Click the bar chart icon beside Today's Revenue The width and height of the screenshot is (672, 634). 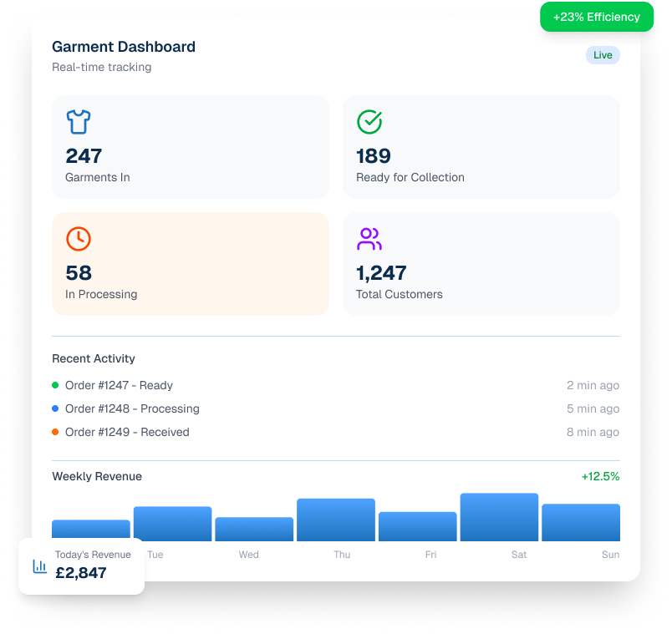40,566
